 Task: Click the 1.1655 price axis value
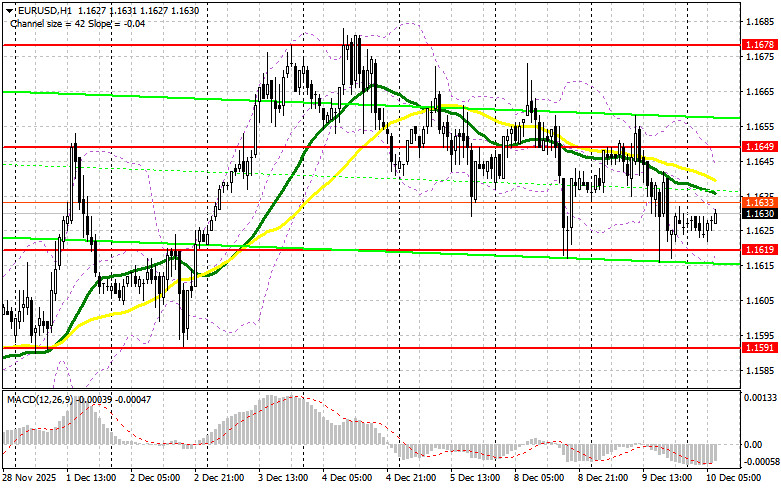point(760,126)
